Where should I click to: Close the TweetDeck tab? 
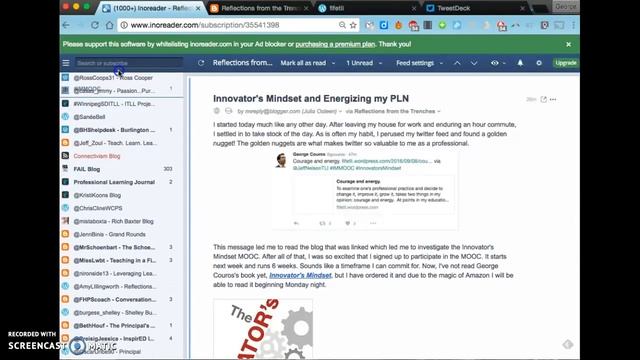pyautogui.click(x=522, y=8)
